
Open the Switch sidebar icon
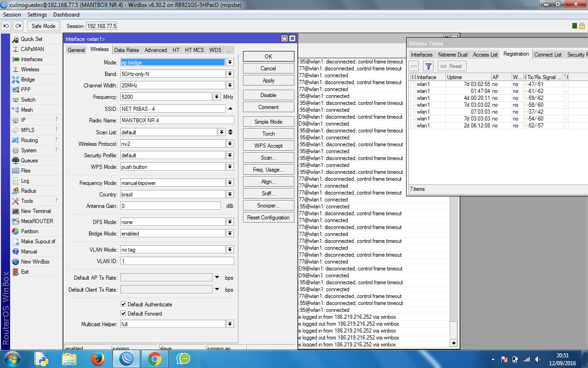coord(16,100)
